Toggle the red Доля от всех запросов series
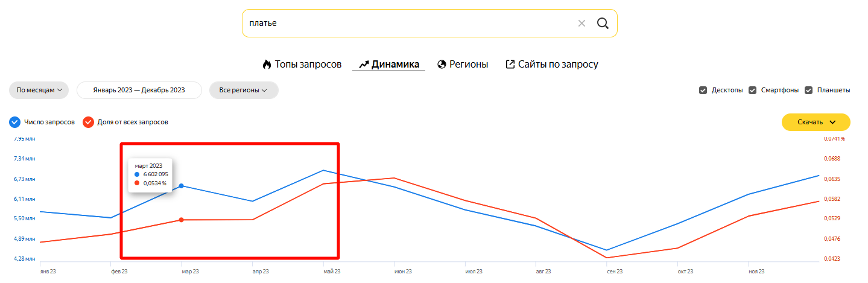The height and width of the screenshot is (283, 868). [88, 122]
